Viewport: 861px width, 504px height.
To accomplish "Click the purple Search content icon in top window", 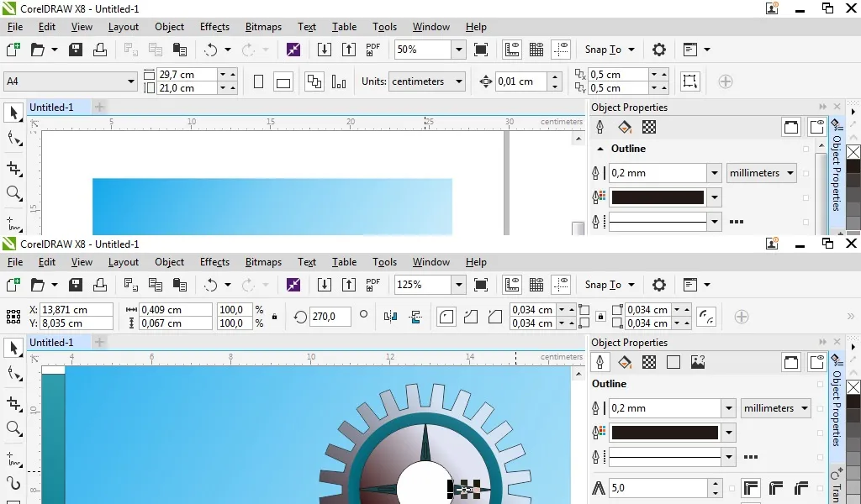I will (x=293, y=50).
